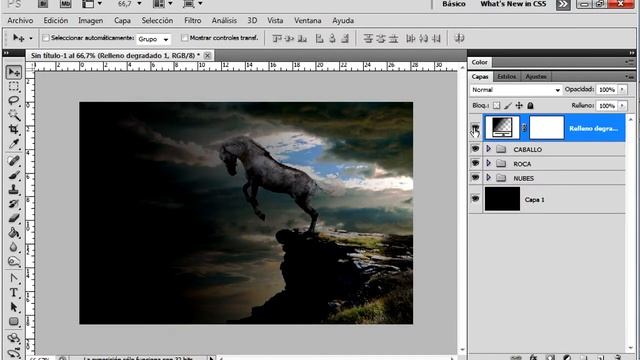Hide the Capa 1 layer
The image size is (640, 360).
475,199
